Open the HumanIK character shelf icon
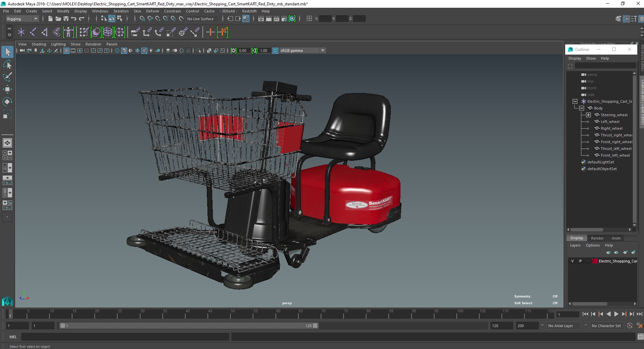 pyautogui.click(x=68, y=32)
